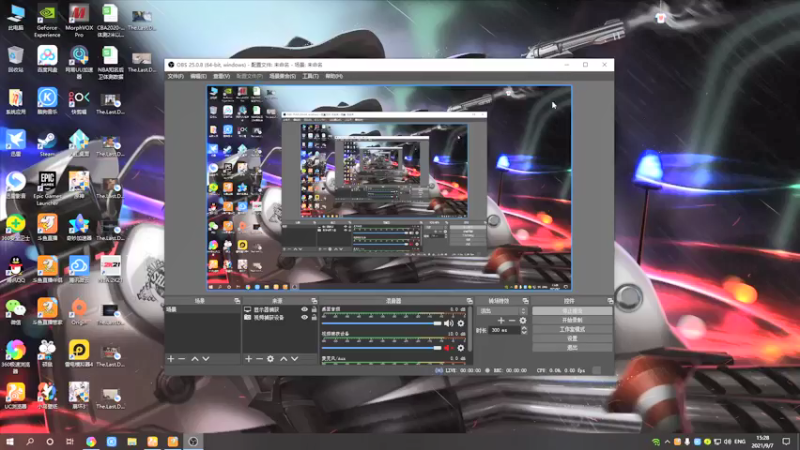
Task: Open MorphVOX Pro desktop icon
Action: pos(79,21)
